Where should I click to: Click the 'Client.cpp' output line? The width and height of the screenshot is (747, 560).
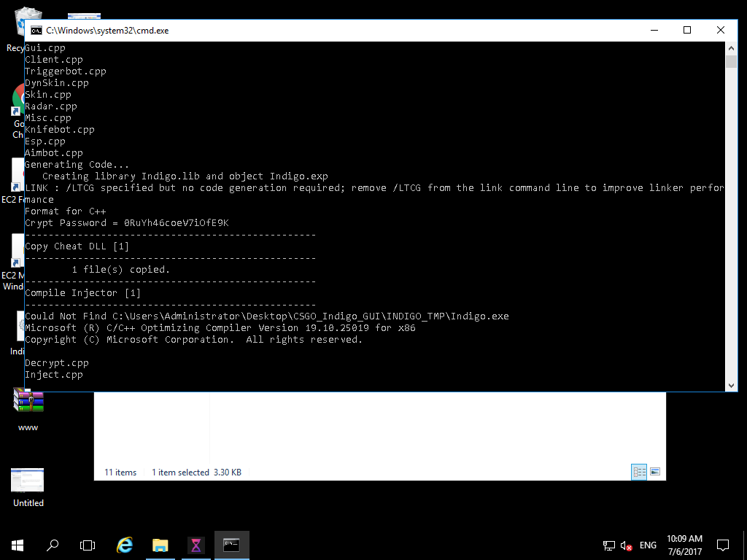(x=54, y=60)
